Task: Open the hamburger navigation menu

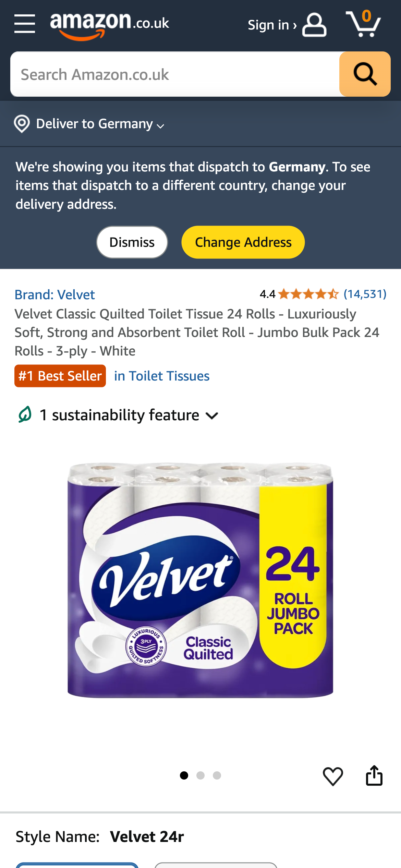Action: coord(25,24)
